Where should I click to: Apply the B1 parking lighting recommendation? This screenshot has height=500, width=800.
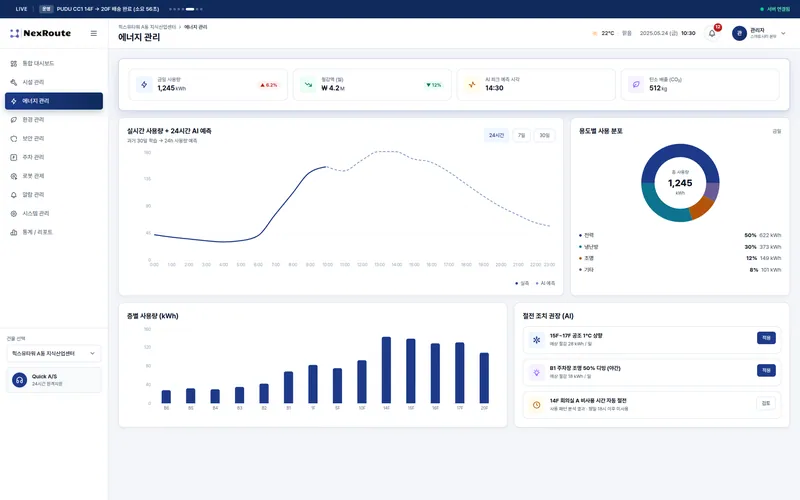point(766,370)
